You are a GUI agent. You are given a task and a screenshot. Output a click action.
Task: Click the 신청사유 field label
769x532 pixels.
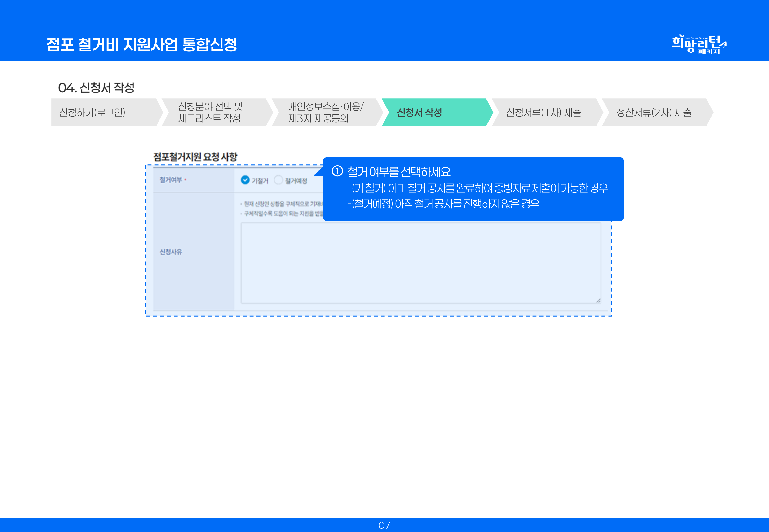point(171,252)
